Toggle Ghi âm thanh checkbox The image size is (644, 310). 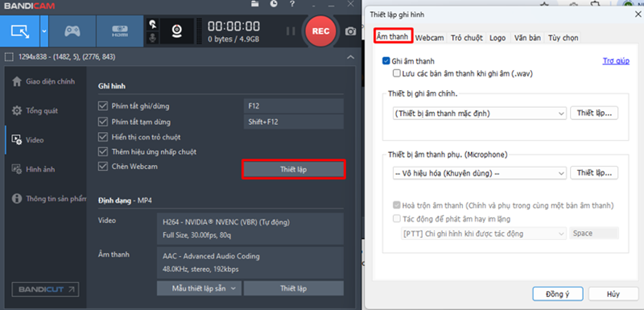[386, 61]
